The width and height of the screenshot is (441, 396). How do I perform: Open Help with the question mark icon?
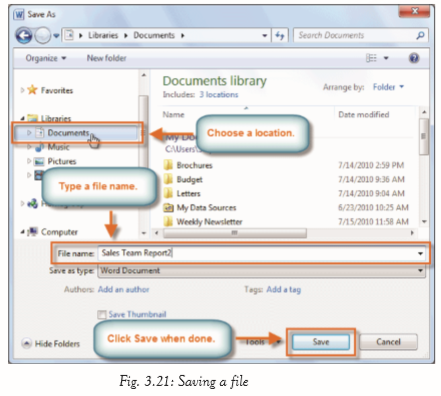pyautogui.click(x=414, y=58)
